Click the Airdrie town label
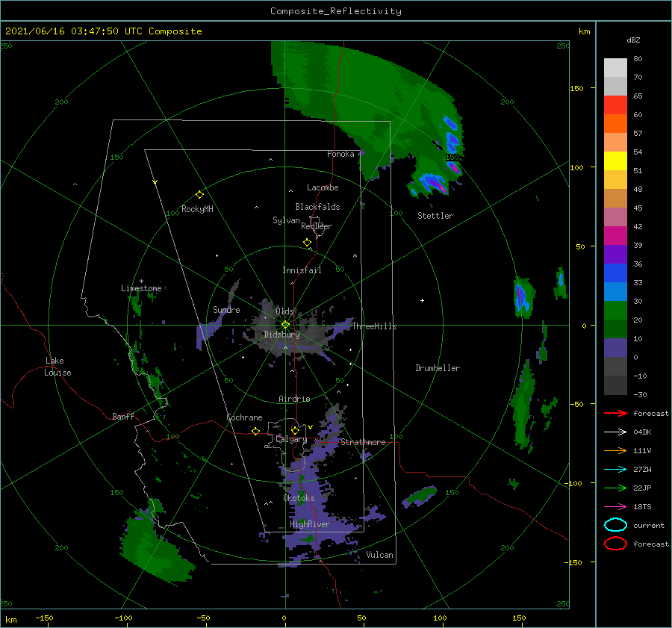Screen dimensions: 672x628 294,399
